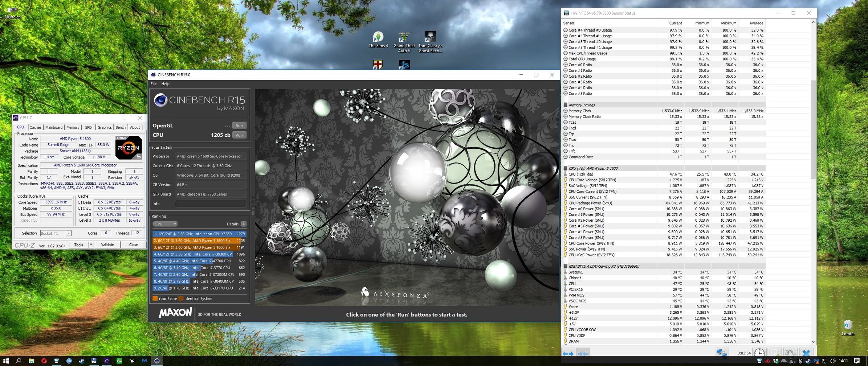Image resolution: width=868 pixels, height=366 pixels.
Task: Click the Current column header in HWiNFO
Action: 670,23
